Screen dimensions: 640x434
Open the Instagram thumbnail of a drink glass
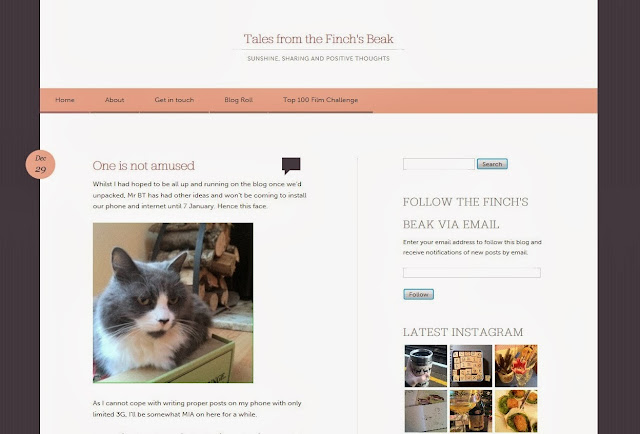tap(471, 411)
